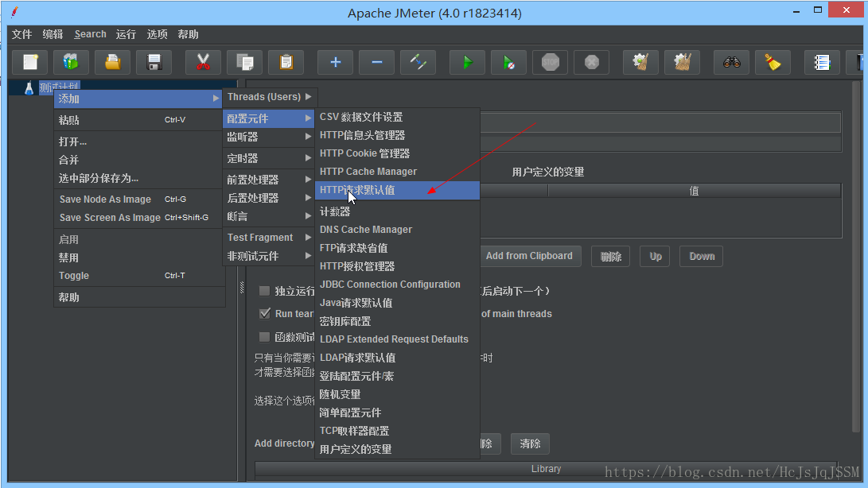
Task: Expand the 非测试元件 submenu
Action: [268, 256]
